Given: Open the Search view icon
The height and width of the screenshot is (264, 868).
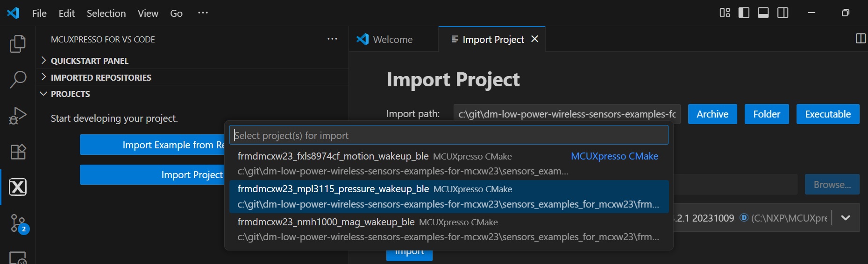Looking at the screenshot, I should pos(18,79).
